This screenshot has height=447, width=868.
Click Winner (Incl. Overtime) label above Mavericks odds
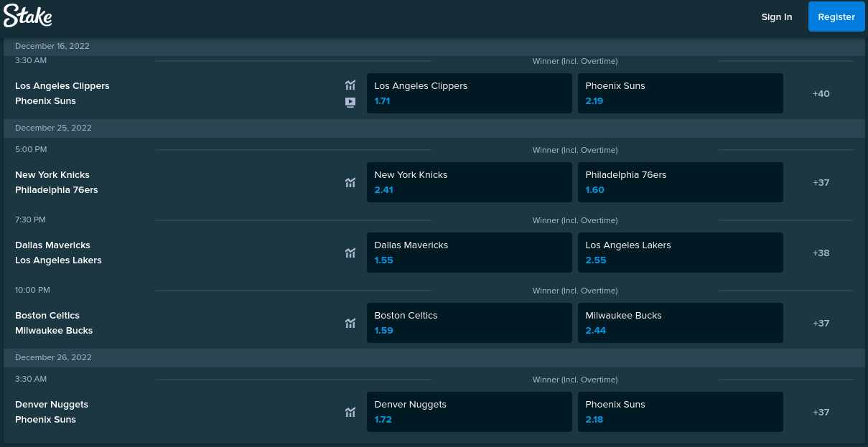point(575,220)
